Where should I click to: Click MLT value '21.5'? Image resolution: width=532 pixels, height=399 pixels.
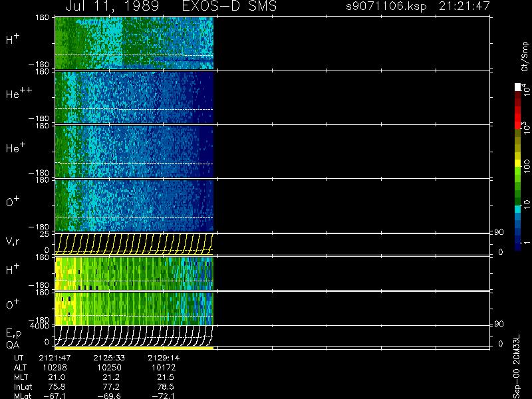pyautogui.click(x=165, y=377)
